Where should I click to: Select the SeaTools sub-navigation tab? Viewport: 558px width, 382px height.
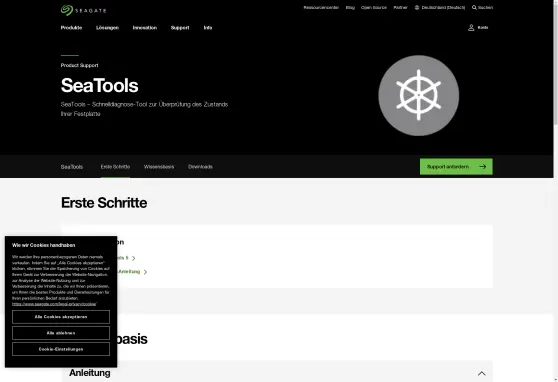72,167
